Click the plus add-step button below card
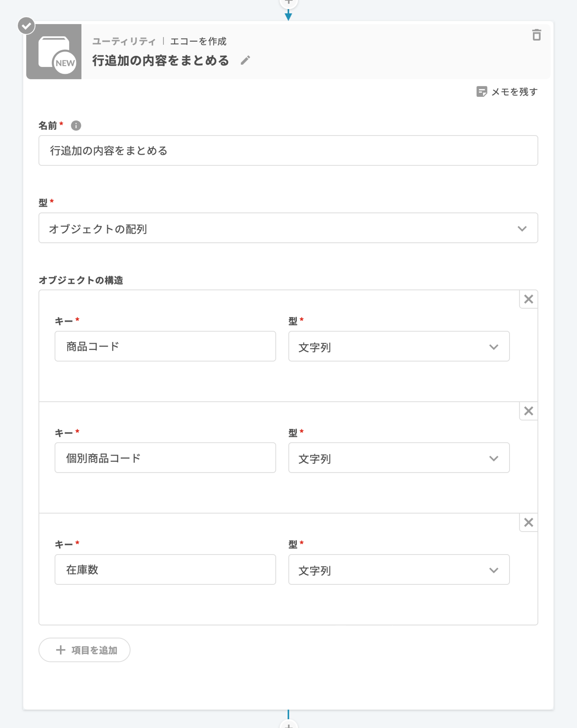The image size is (577, 728). pos(288,725)
